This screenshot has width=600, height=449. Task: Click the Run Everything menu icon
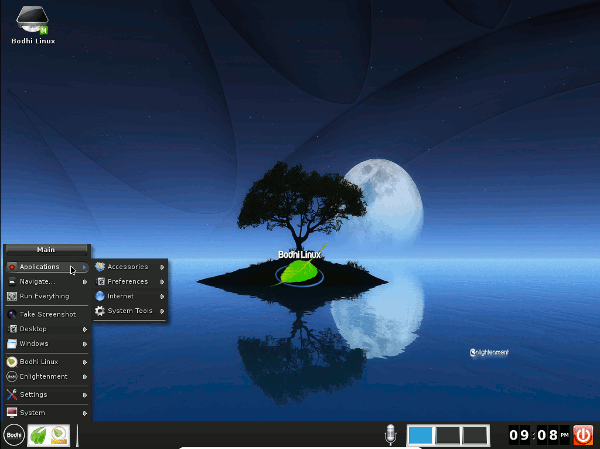(x=12, y=297)
